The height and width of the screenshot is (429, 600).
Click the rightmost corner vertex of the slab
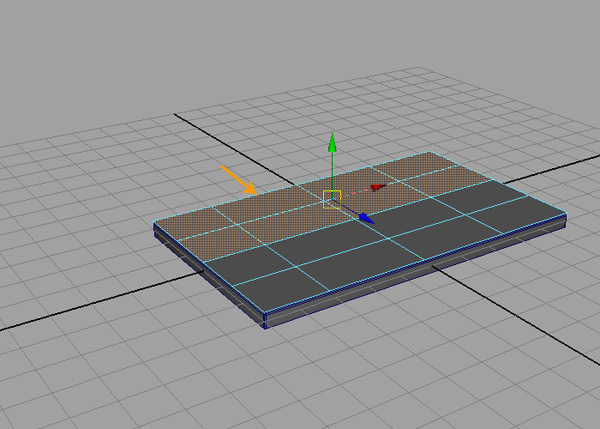point(564,214)
